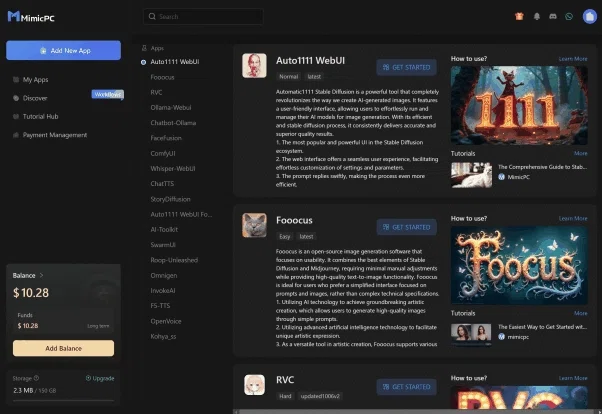
Task: Click GET STARTED for RVC
Action: point(407,387)
